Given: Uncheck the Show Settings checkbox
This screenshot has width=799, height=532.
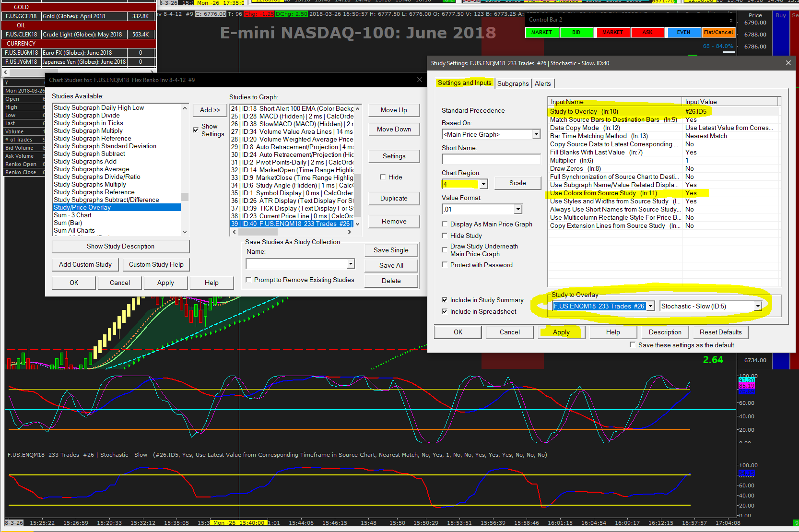Looking at the screenshot, I should pyautogui.click(x=196, y=130).
